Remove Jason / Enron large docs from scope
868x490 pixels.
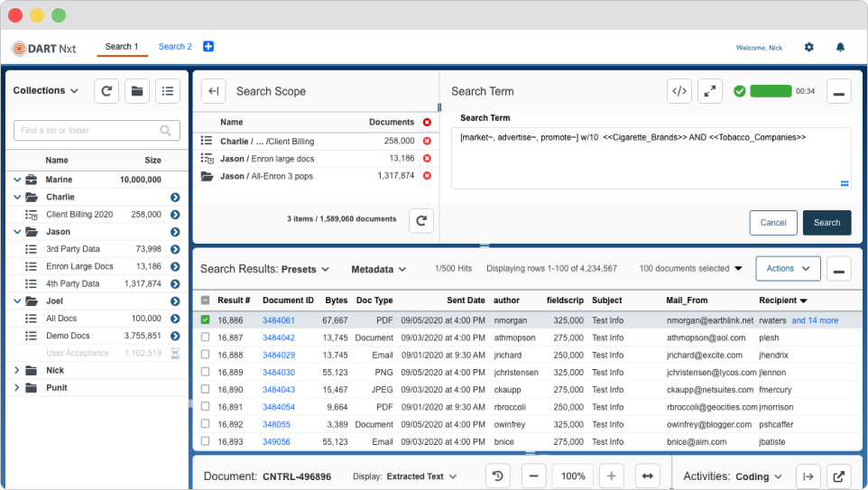pyautogui.click(x=427, y=158)
